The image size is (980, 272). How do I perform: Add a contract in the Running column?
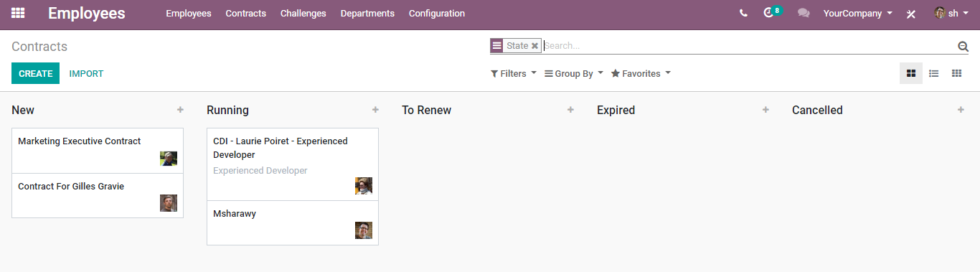(x=375, y=110)
